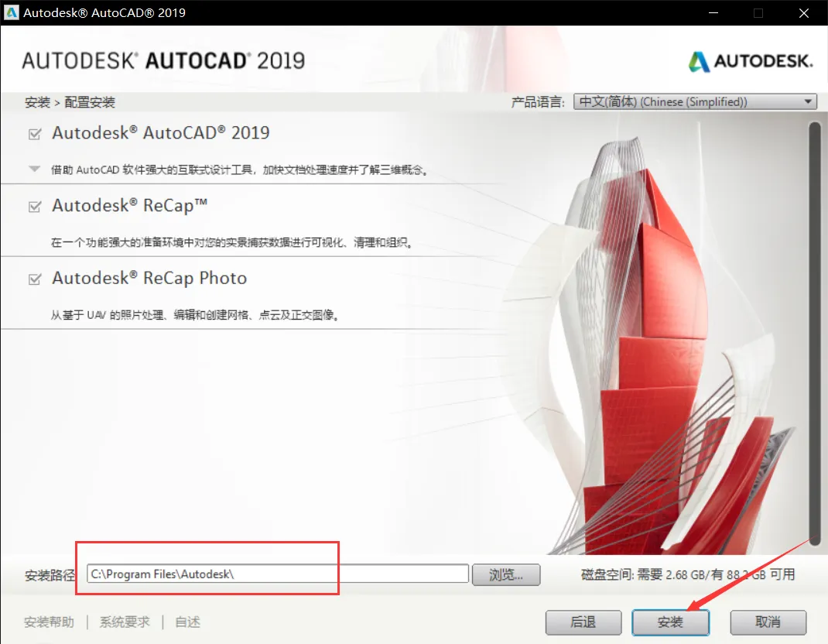Minimize the AutoCAD installer window
The height and width of the screenshot is (644, 828).
point(713,12)
